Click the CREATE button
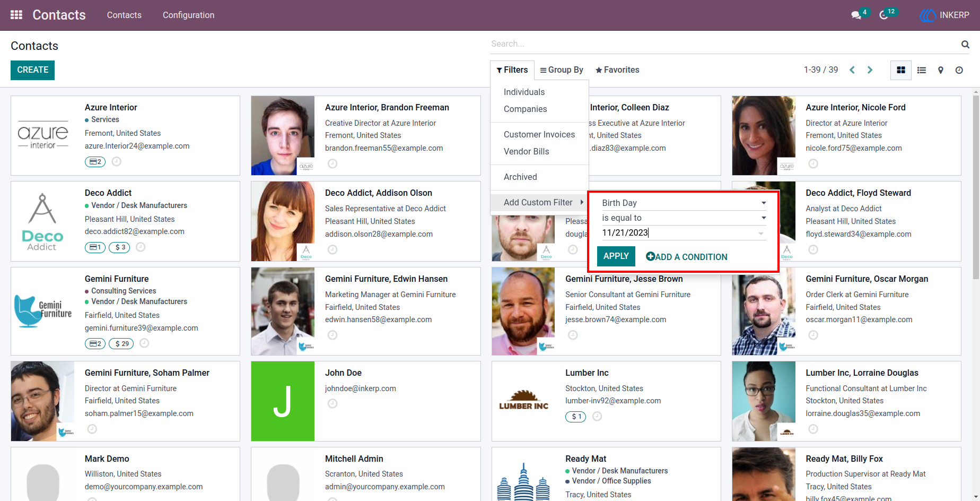The image size is (980, 501). point(32,70)
